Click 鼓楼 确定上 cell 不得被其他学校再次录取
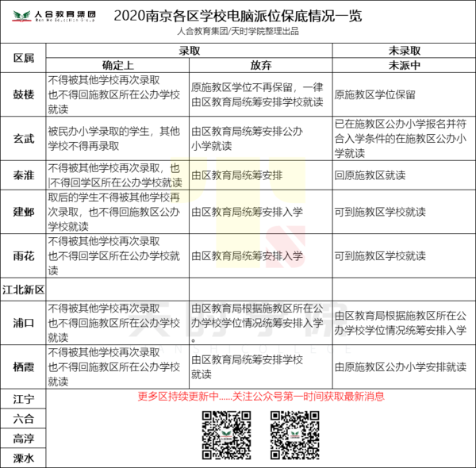This screenshot has height=468, width=476. 117,94
